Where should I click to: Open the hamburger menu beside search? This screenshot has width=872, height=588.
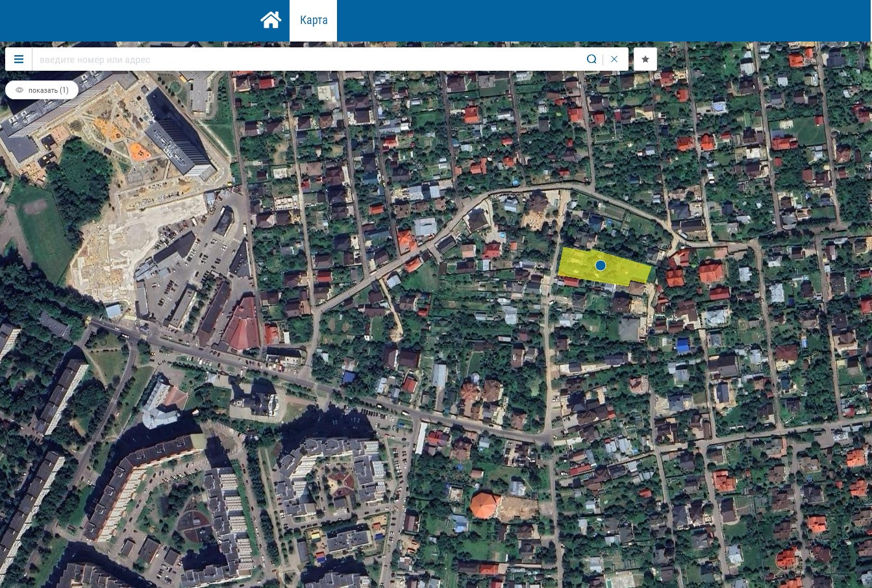(19, 59)
